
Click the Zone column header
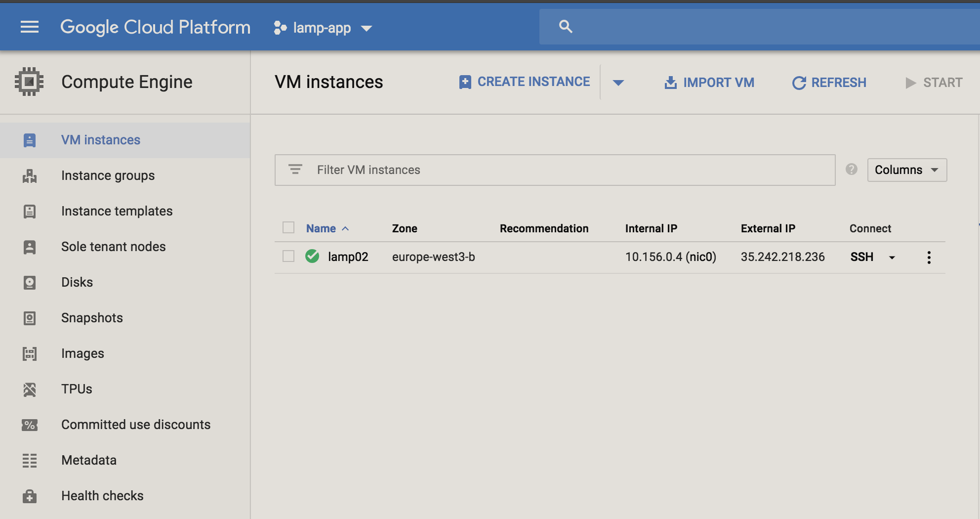coord(405,228)
